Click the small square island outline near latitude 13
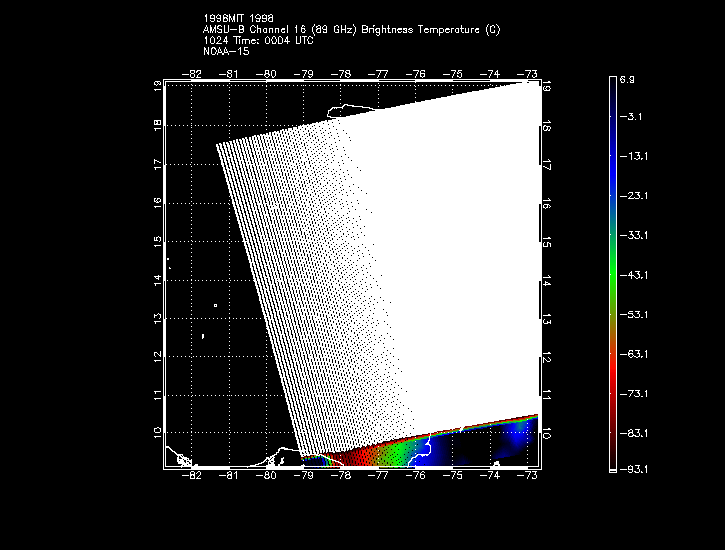The height and width of the screenshot is (550, 725). 215,306
